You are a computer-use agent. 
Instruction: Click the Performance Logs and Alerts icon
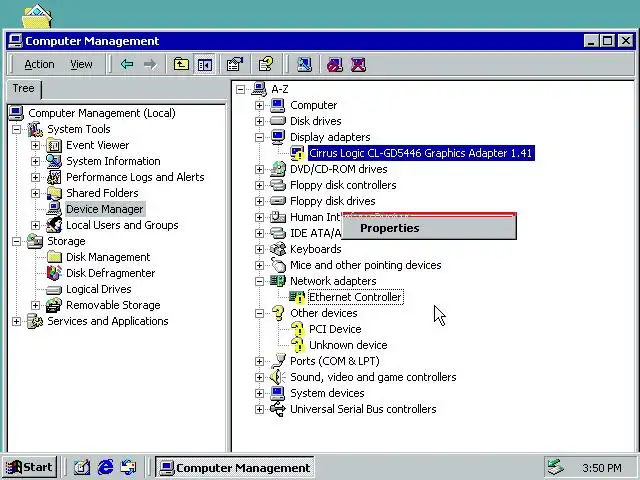point(54,177)
